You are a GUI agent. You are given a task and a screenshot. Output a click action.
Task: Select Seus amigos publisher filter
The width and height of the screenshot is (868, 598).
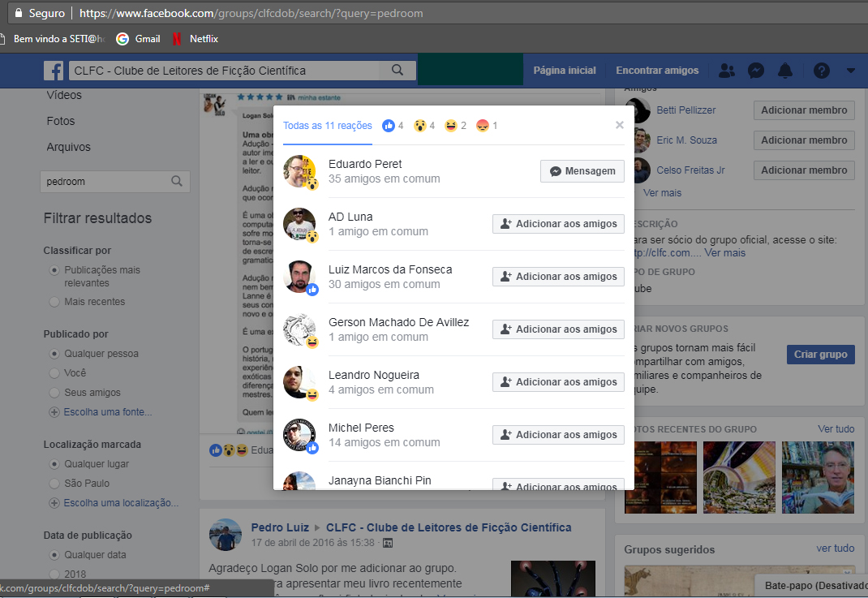tap(54, 393)
